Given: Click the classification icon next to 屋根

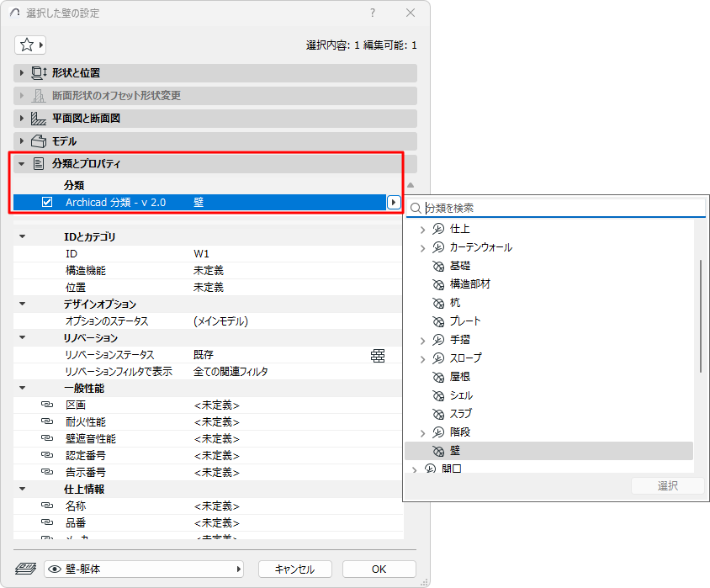Looking at the screenshot, I should [438, 377].
